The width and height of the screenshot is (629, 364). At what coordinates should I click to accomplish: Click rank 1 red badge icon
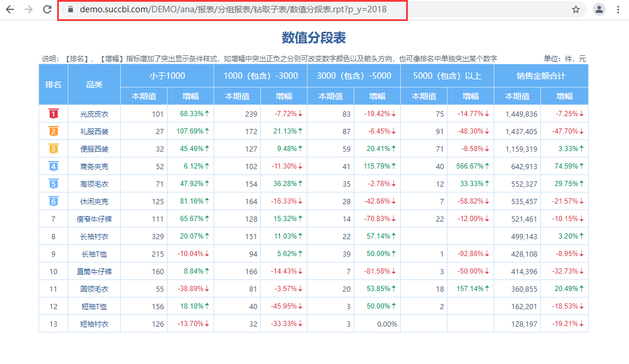tap(53, 114)
